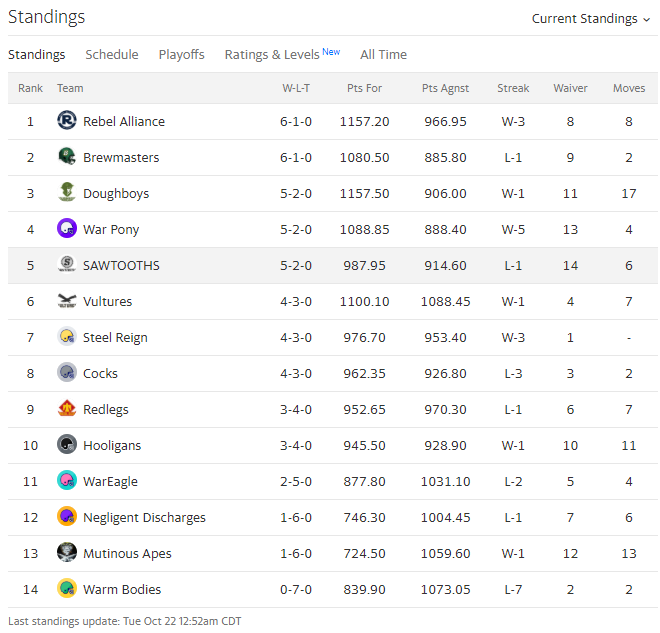
Task: Click the War Pony purple helmet icon
Action: click(x=67, y=229)
